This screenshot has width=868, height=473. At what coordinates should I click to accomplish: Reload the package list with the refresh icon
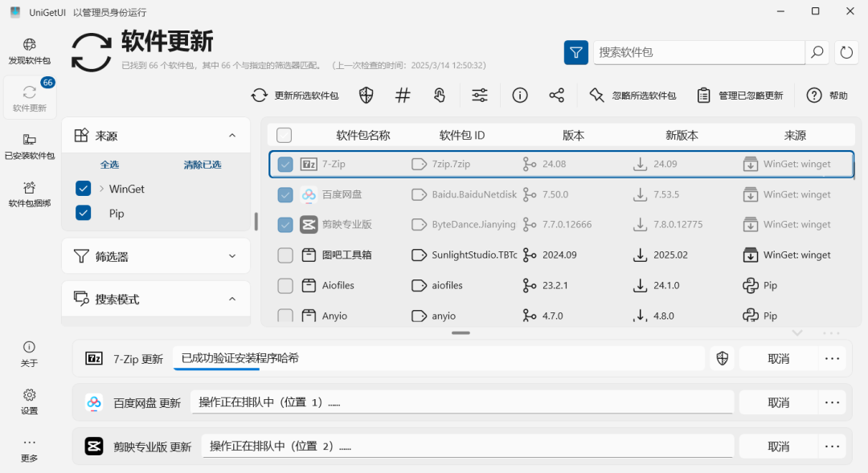(846, 52)
